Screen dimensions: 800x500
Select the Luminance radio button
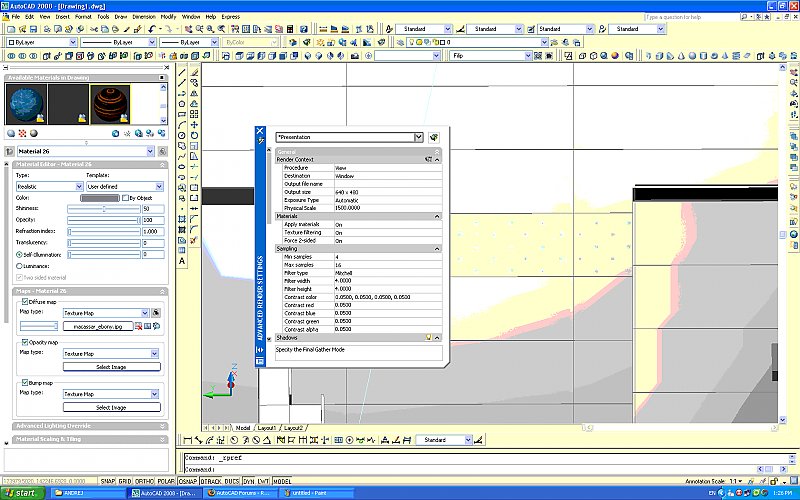tap(19, 266)
